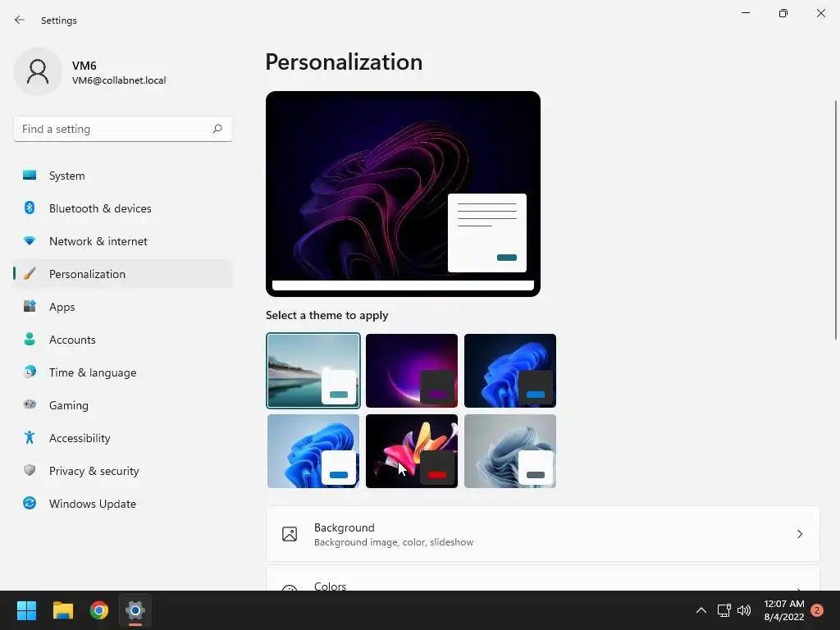The image size is (840, 630).
Task: Open the Windows Start menu
Action: click(x=26, y=610)
